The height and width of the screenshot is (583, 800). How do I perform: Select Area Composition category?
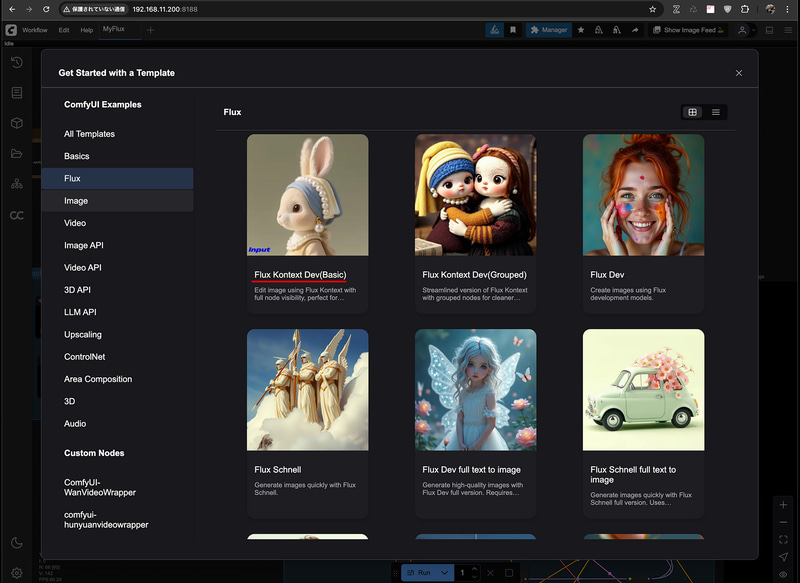click(117, 379)
